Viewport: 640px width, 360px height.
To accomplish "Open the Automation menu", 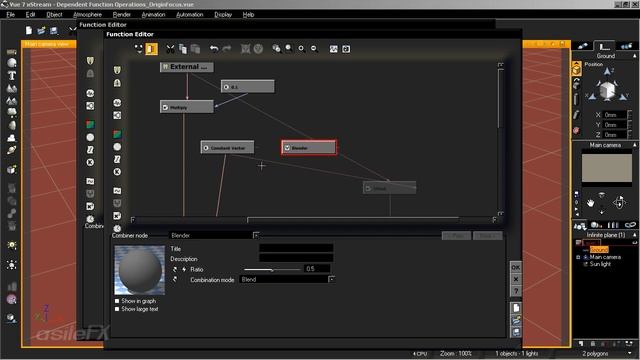I will coord(189,14).
